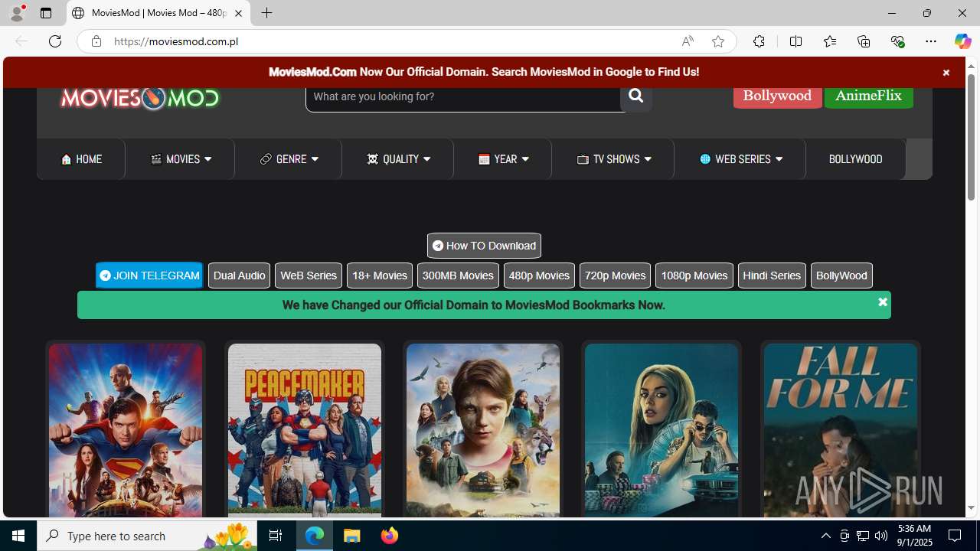Open the boy with animals movie poster
The image size is (980, 551).
click(483, 430)
